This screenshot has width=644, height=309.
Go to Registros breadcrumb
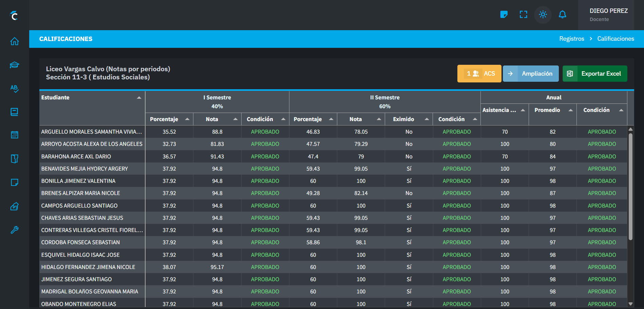click(571, 39)
